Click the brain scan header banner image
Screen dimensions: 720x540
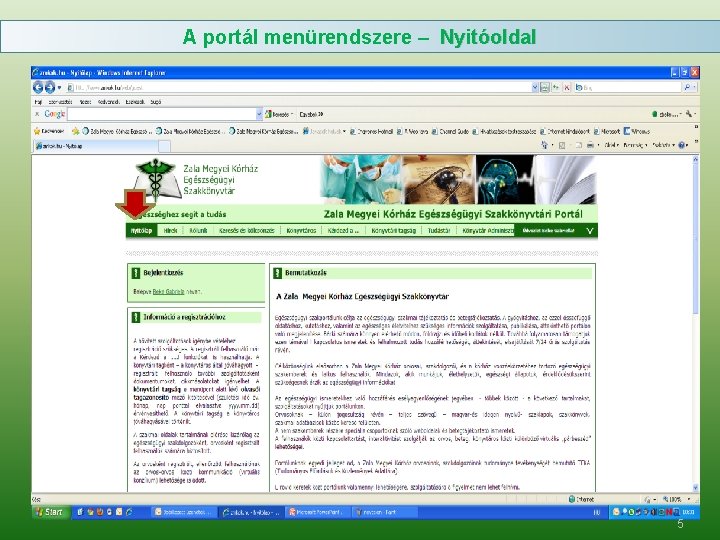506,180
